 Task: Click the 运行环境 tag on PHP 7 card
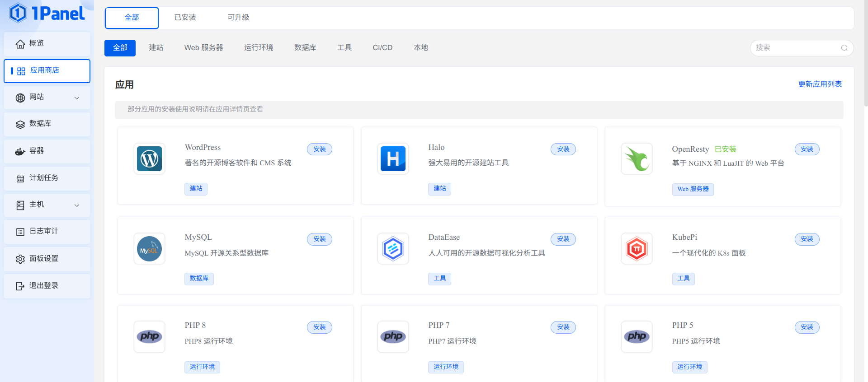pyautogui.click(x=446, y=367)
